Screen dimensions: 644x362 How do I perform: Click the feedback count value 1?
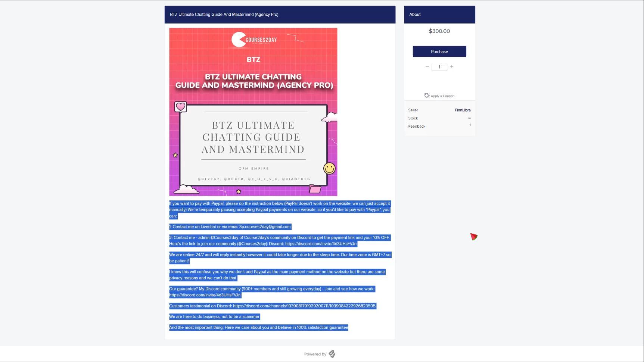[x=470, y=125]
